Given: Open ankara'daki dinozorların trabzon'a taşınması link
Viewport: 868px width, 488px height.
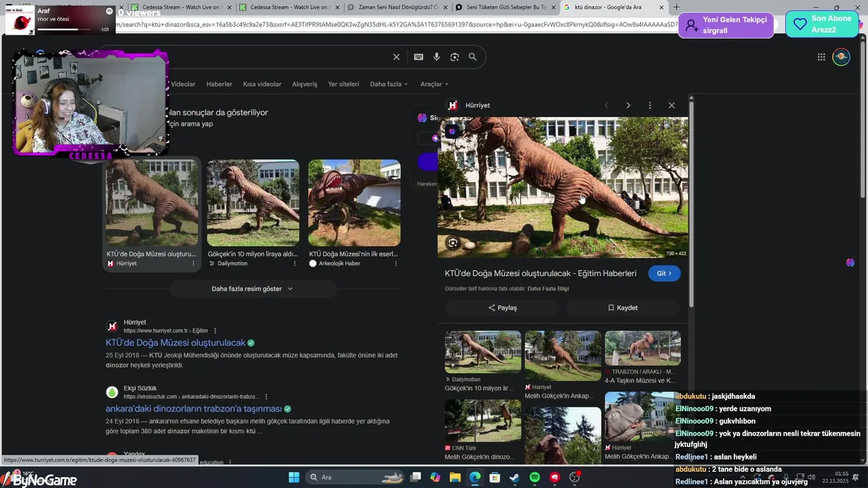Looking at the screenshot, I should pyautogui.click(x=193, y=409).
